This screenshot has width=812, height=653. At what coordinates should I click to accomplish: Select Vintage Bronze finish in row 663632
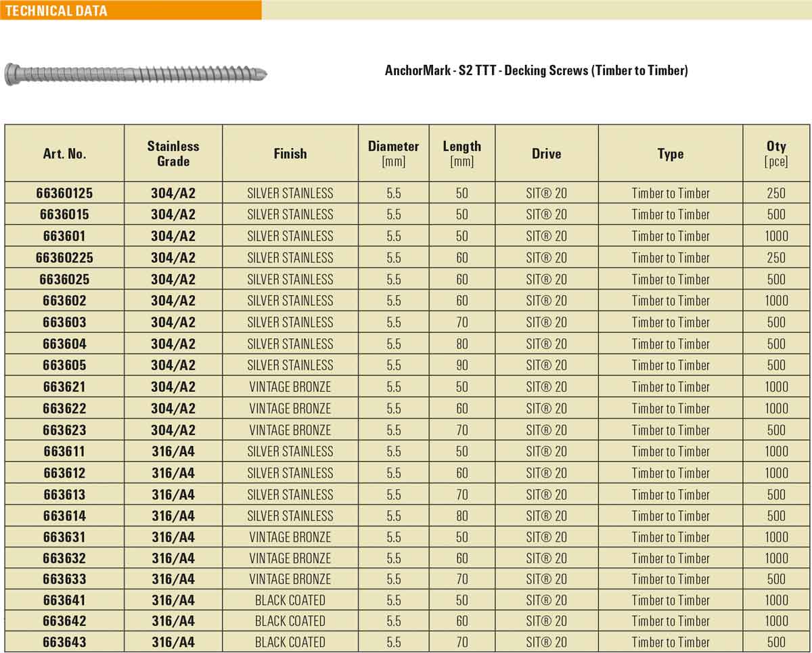pyautogui.click(x=290, y=558)
